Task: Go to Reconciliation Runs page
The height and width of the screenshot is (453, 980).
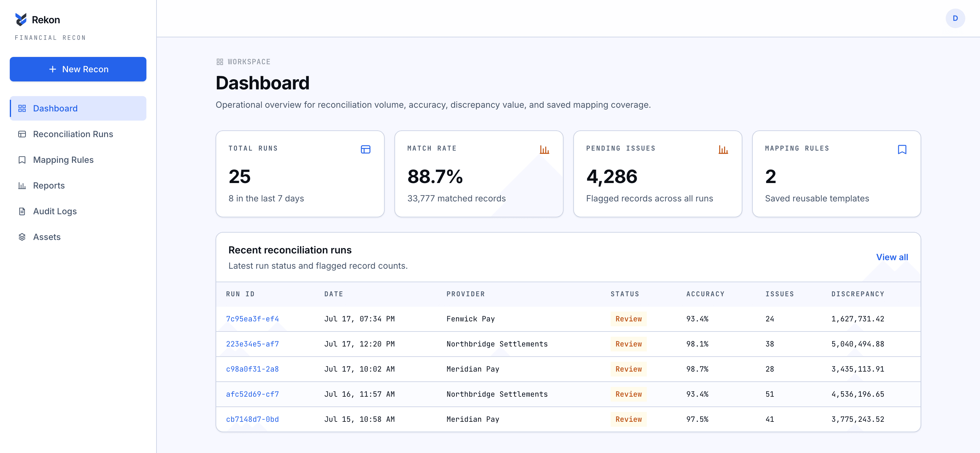Action: coord(78,134)
